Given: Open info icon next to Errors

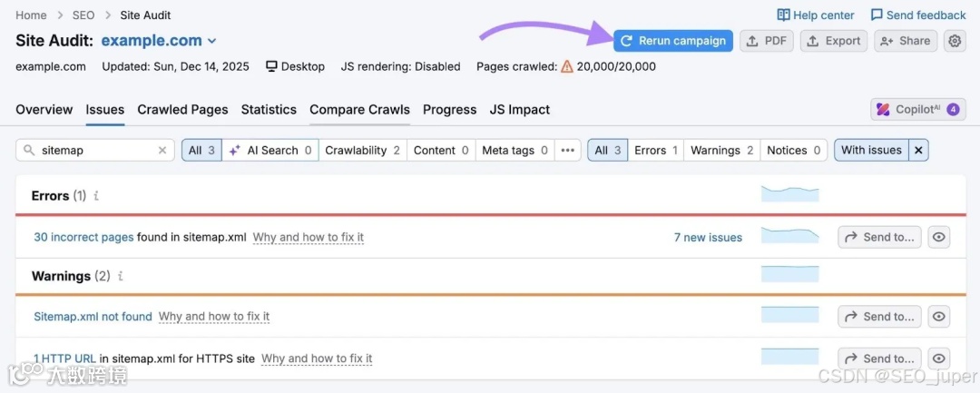Looking at the screenshot, I should [96, 195].
